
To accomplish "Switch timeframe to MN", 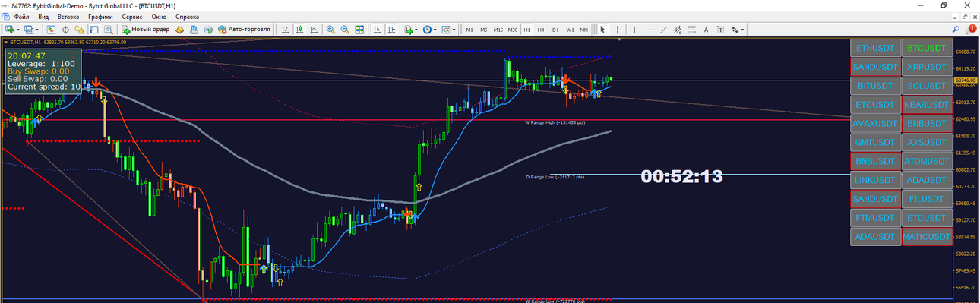I will pos(583,30).
